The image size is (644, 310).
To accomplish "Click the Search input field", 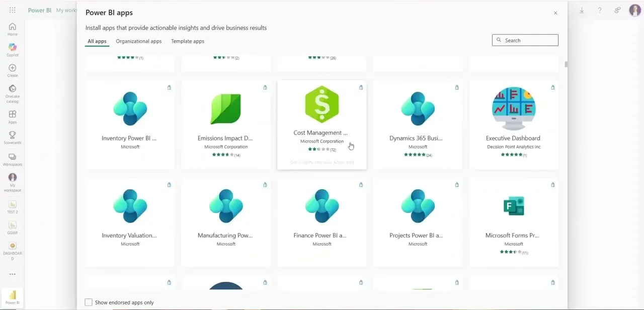I will [x=525, y=40].
